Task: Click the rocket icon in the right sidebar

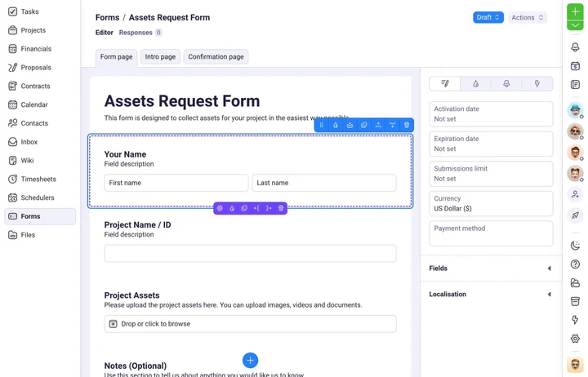Action: 575,215
